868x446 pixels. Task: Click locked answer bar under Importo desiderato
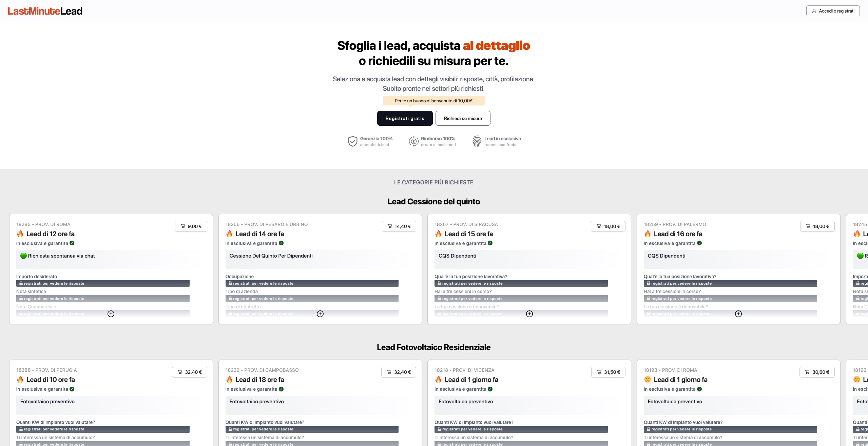coord(103,283)
